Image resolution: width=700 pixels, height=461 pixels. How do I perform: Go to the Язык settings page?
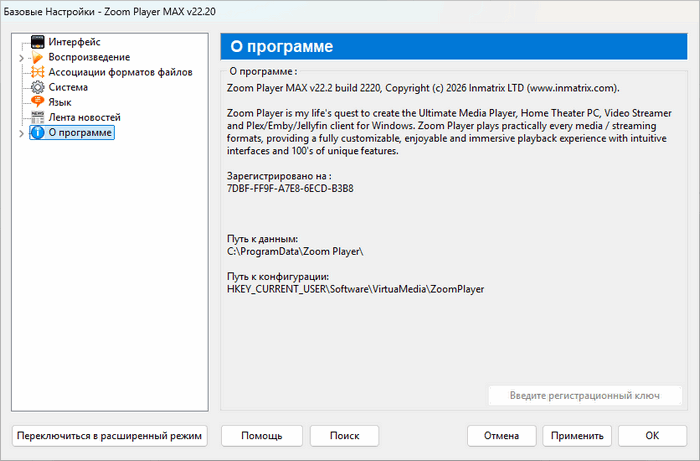point(60,102)
